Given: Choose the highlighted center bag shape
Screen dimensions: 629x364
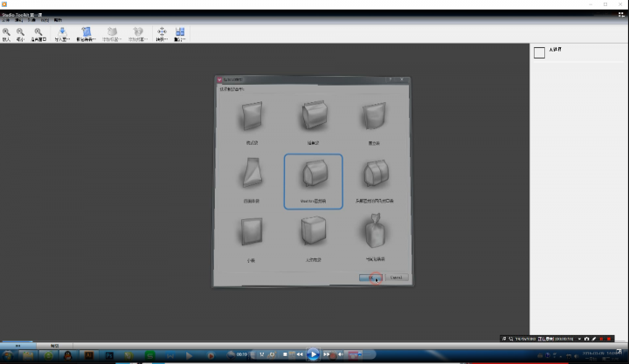Looking at the screenshot, I should pyautogui.click(x=313, y=178).
